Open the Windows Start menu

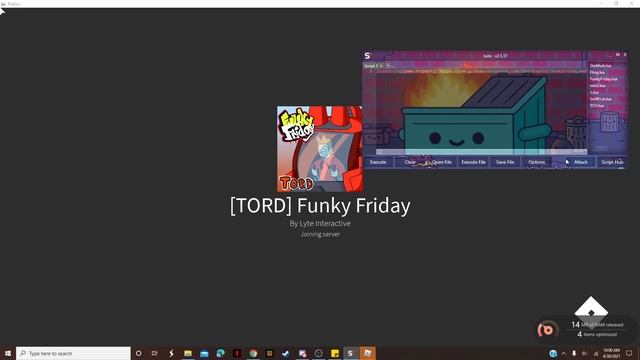(8, 353)
